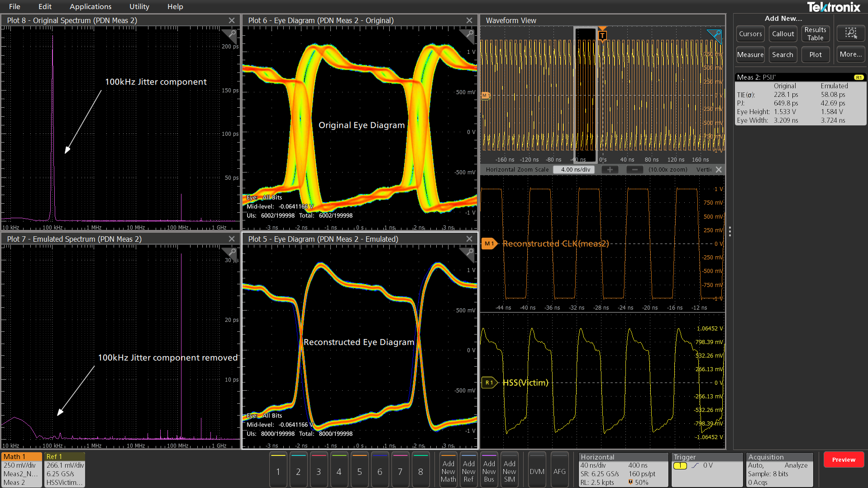Click the magnifier icon in Plot 6
868x488 pixels.
click(x=469, y=35)
